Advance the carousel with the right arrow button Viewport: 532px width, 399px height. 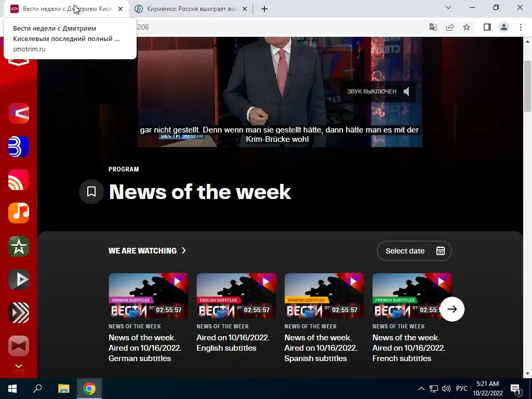[x=452, y=309]
